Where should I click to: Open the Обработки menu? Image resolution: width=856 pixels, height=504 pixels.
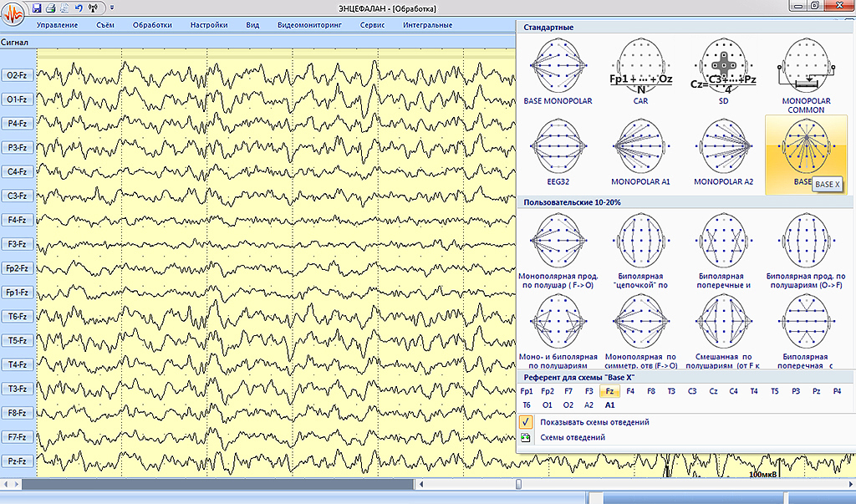point(152,24)
